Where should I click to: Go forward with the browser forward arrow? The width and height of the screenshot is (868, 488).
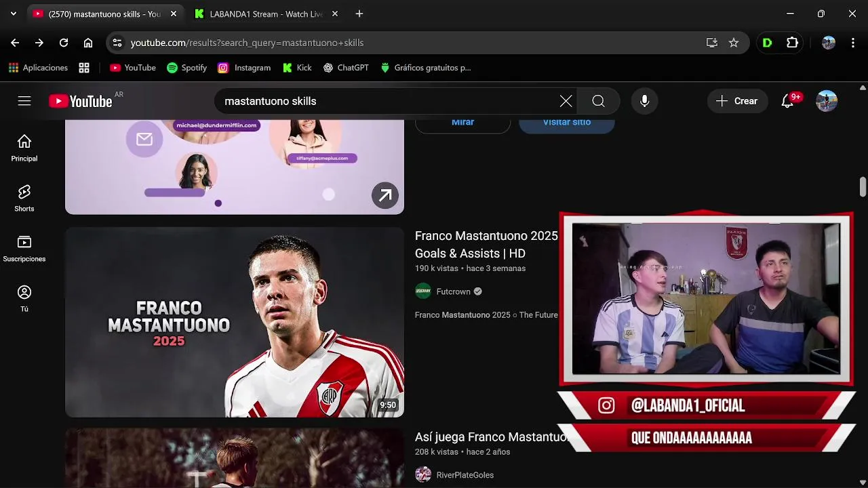[x=39, y=43]
